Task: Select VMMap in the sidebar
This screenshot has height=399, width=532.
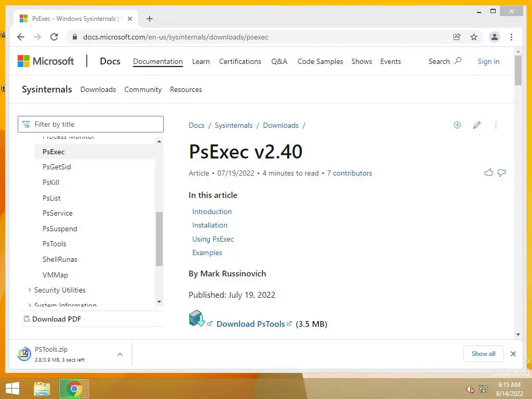Action: click(x=55, y=275)
